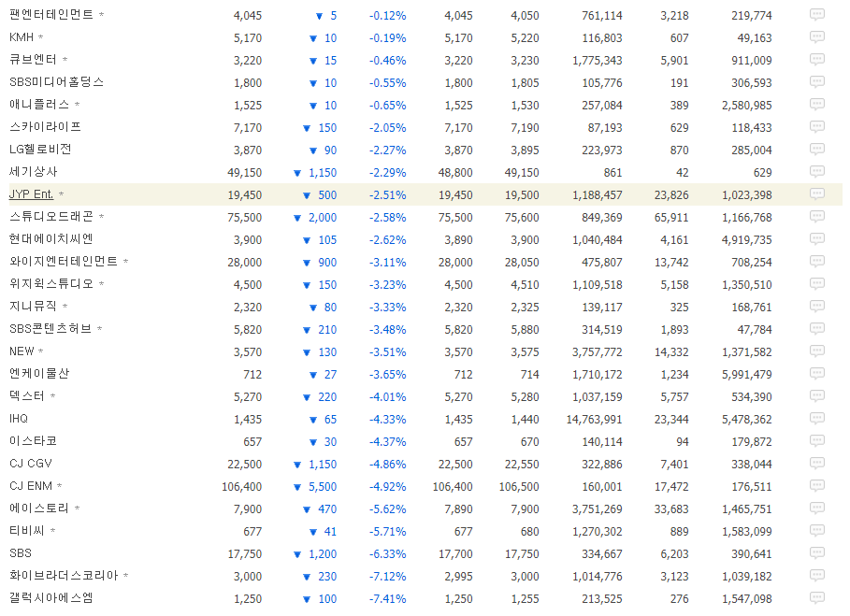850x616 pixels.
Task: Open discussion icon for 위지윅스튜디오 row
Action: tap(817, 284)
